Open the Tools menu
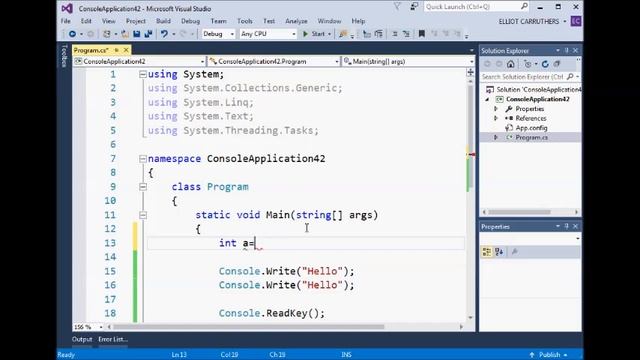Image resolution: width=640 pixels, height=360 pixels. tap(244, 21)
